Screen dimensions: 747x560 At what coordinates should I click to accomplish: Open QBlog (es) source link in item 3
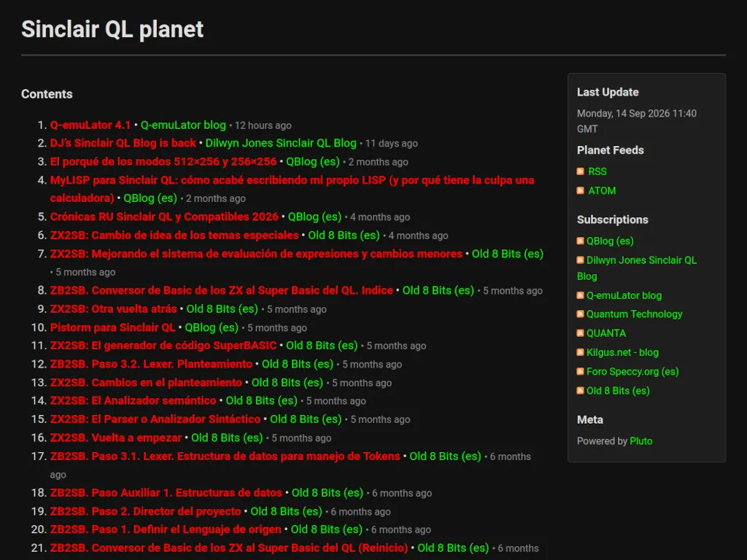tap(313, 162)
